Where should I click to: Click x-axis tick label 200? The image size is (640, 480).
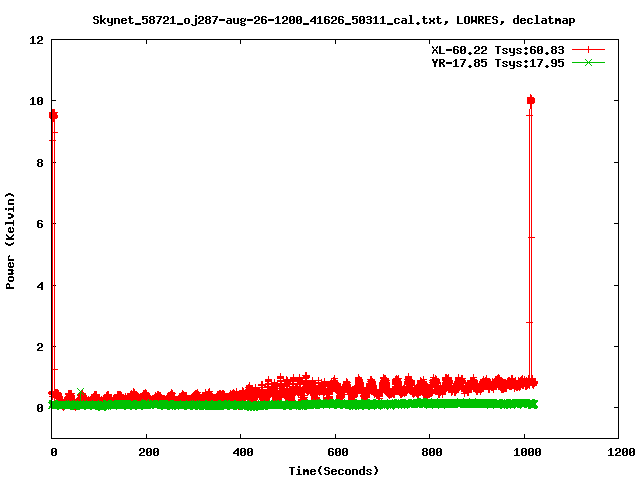(x=149, y=452)
